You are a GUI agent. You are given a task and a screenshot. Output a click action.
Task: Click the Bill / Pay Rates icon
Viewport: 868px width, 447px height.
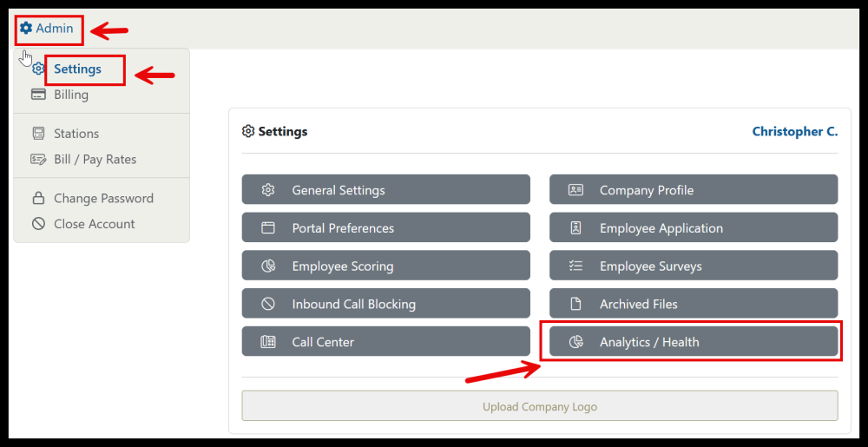coord(38,160)
